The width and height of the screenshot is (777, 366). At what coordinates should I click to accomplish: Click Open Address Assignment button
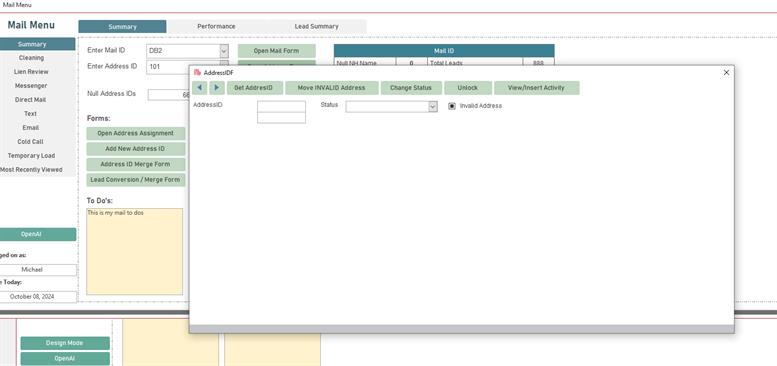[x=136, y=133]
